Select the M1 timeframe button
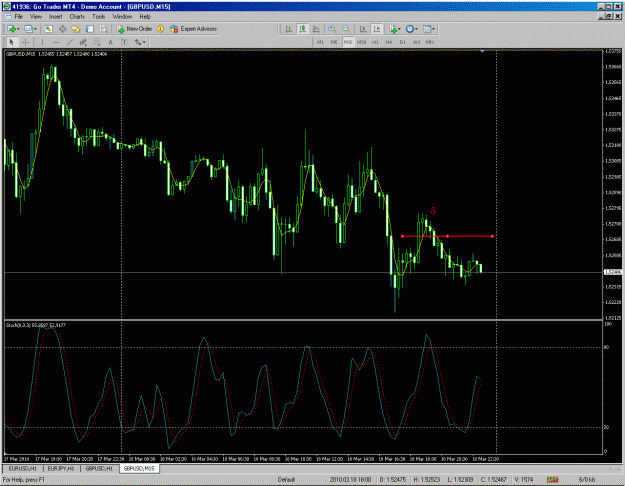The image size is (625, 486). [320, 42]
